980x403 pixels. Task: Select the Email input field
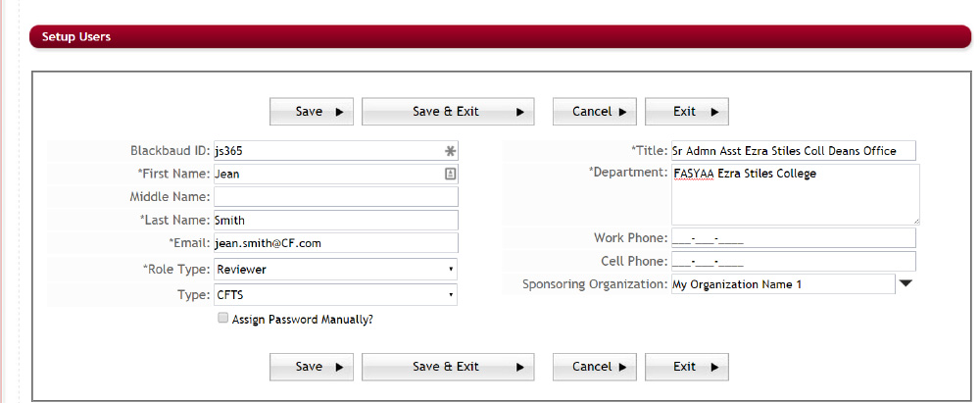coord(335,243)
